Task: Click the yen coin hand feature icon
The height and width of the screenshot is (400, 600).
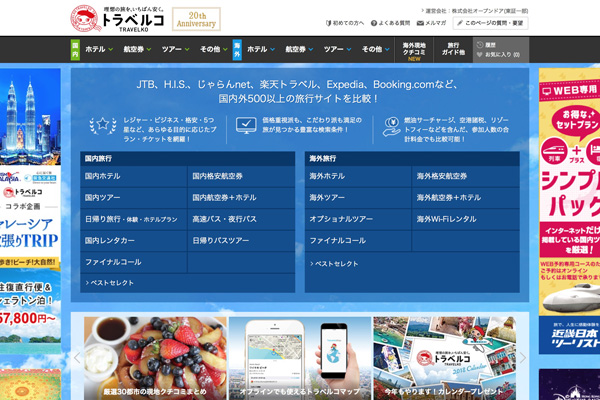Action: 392,127
